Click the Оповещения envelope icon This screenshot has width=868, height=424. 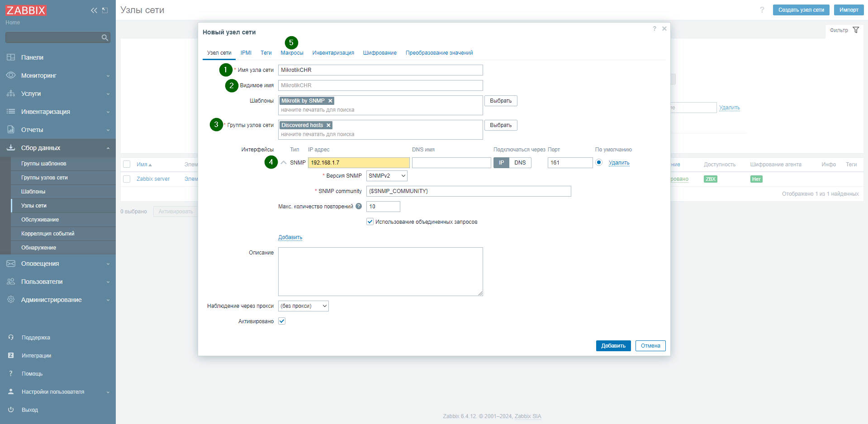click(11, 263)
